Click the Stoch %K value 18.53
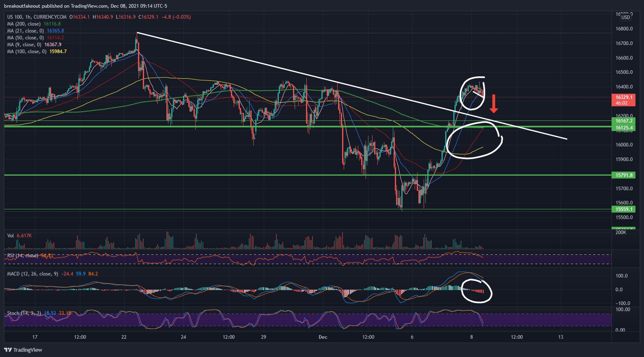The image size is (644, 357). [50, 313]
